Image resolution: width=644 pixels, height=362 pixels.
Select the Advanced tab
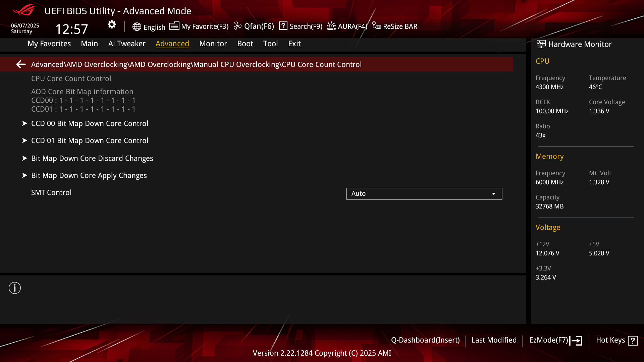(172, 44)
